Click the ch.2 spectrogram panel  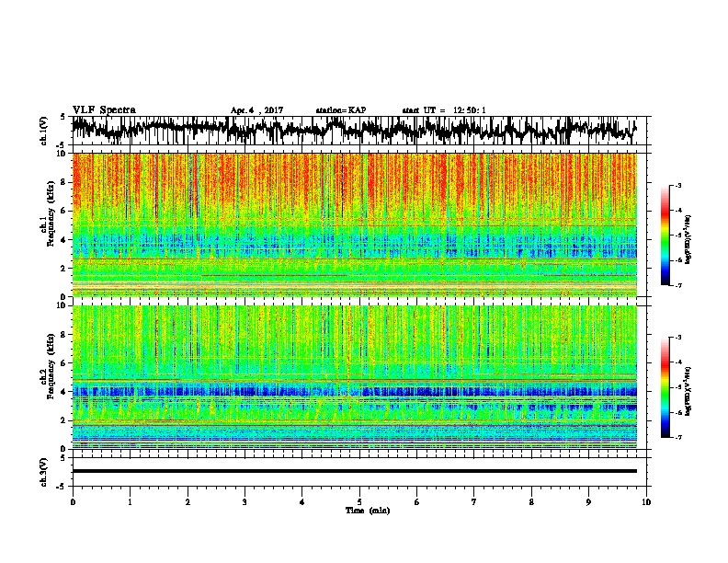(354, 377)
